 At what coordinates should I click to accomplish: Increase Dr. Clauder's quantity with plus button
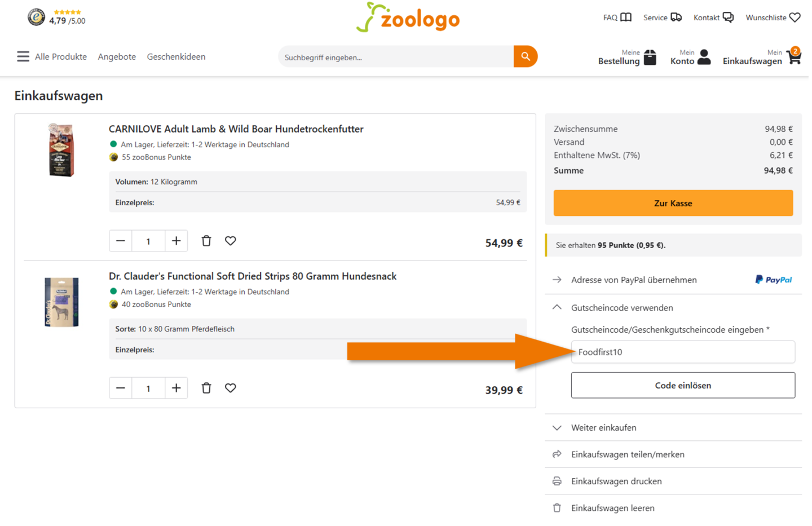(176, 388)
